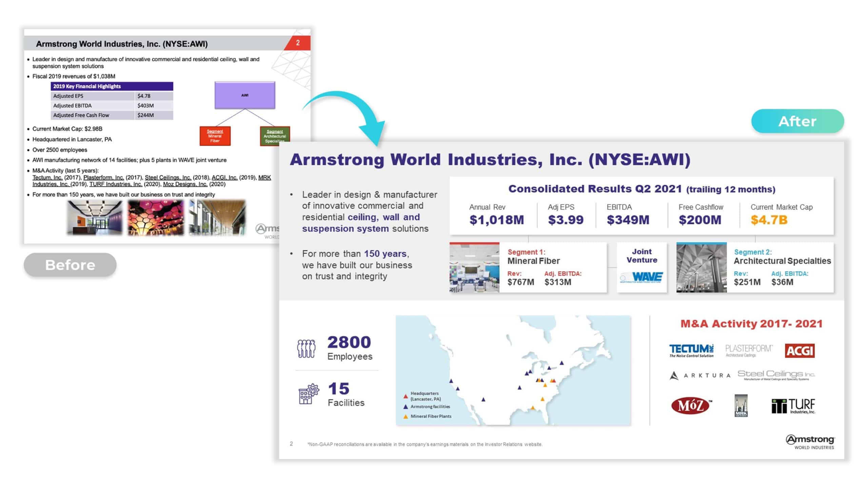Click the red Segment Mineral Fiber box
868x488 pixels.
(215, 136)
